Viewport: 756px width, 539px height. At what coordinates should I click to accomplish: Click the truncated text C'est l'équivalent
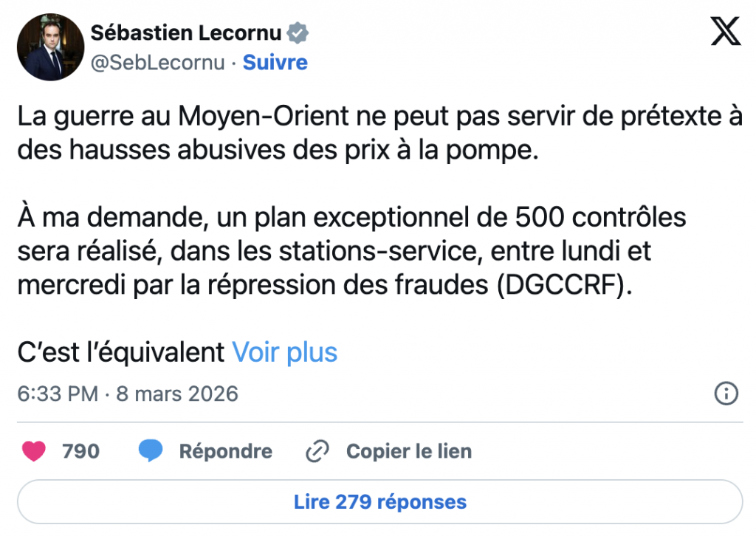pyautogui.click(x=121, y=352)
